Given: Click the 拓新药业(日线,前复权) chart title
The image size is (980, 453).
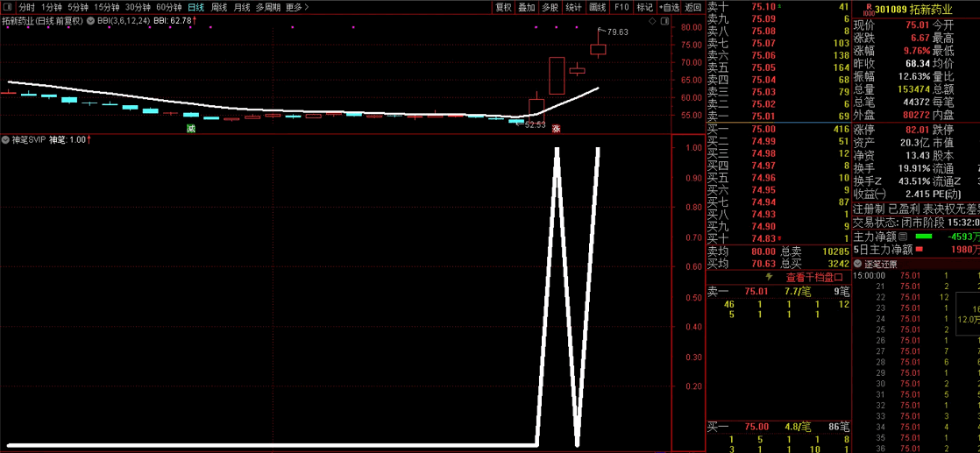Looking at the screenshot, I should tap(43, 21).
